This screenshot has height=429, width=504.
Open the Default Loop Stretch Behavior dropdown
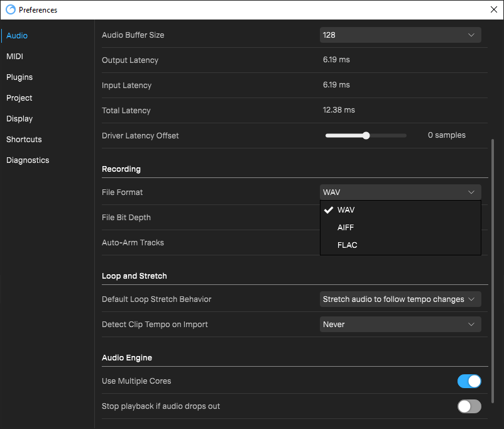pos(400,299)
